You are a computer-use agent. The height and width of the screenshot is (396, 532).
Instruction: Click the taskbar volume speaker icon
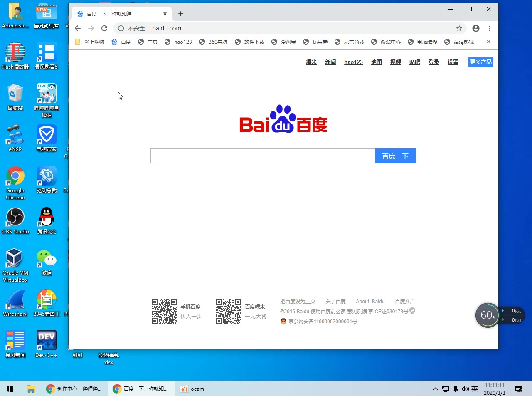tap(465, 389)
